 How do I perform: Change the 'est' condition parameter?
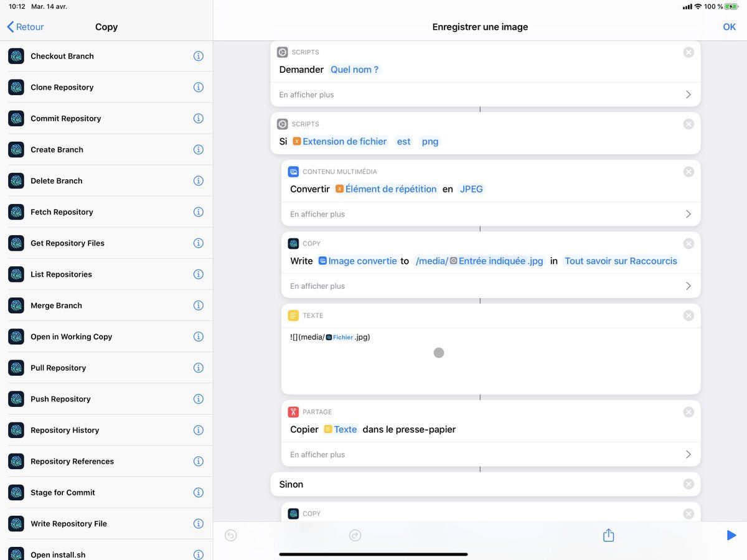(x=403, y=142)
